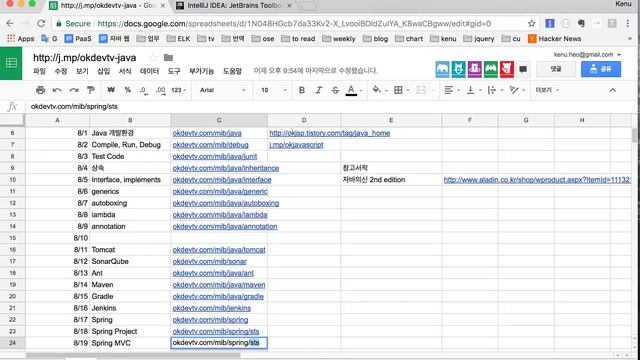The image size is (640, 360).
Task: Open the Apps bookmarks shortcut
Action: click(x=20, y=39)
